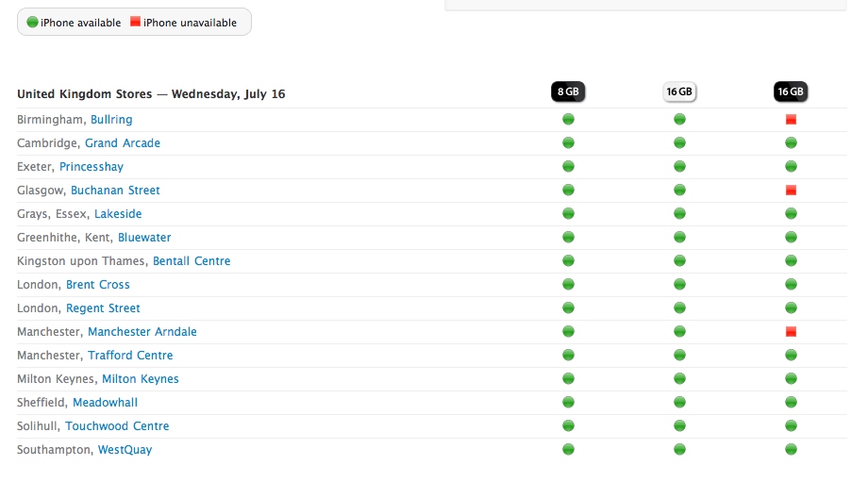Viewport: 868px width, 482px height.
Task: Click the United Kingdom Stores heading
Action: (151, 94)
